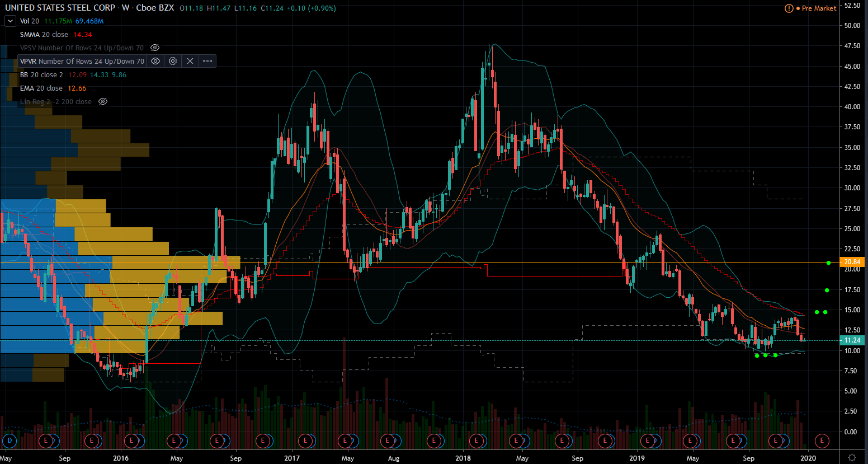Screen dimensions: 868x464
Task: Click the volume value 11.175M
Action: point(58,21)
